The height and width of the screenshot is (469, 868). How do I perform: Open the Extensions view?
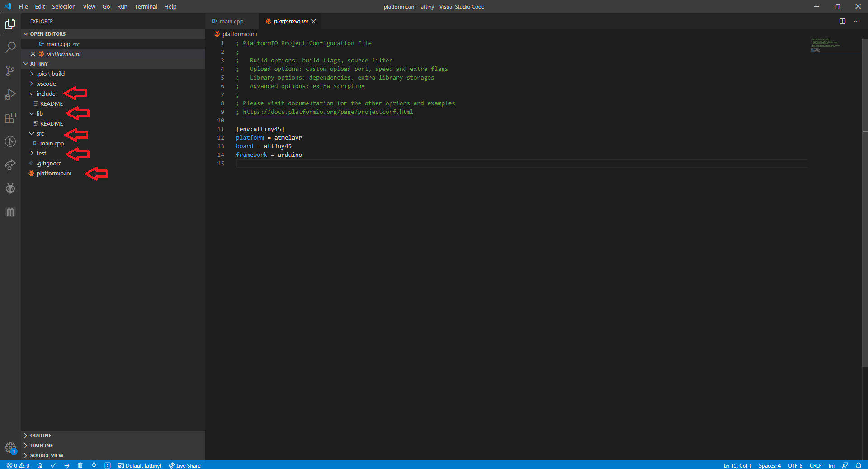click(10, 118)
